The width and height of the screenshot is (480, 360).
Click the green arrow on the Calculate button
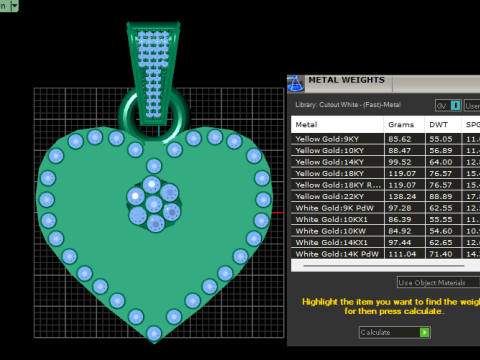click(424, 332)
